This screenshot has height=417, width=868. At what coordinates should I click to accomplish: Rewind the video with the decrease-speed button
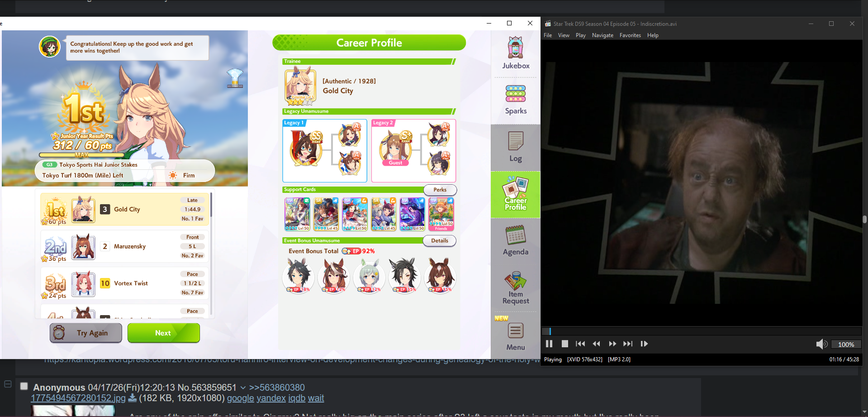[596, 344]
